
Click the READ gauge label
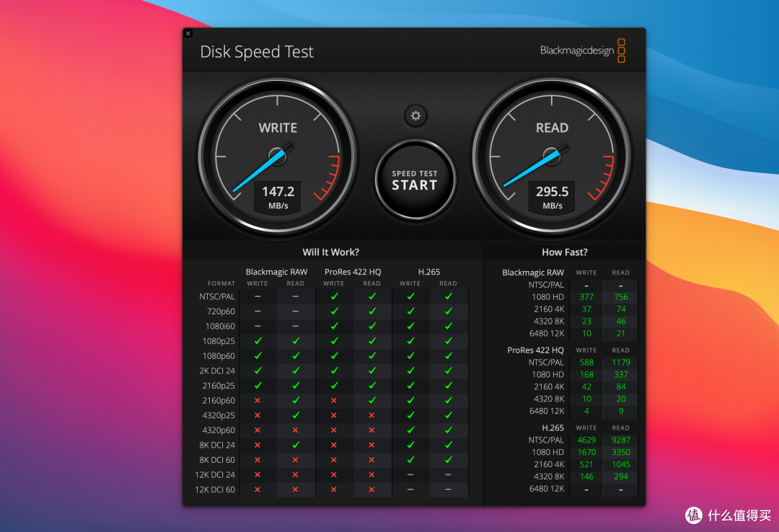point(552,128)
